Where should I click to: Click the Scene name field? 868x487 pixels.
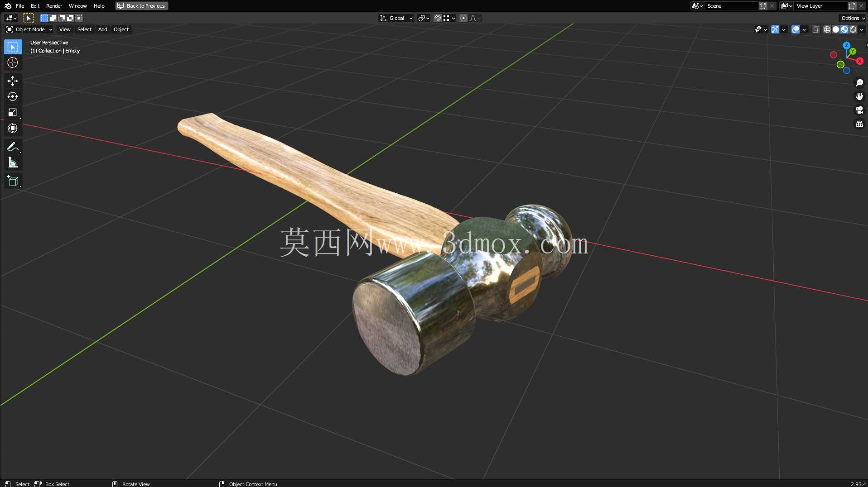[731, 6]
